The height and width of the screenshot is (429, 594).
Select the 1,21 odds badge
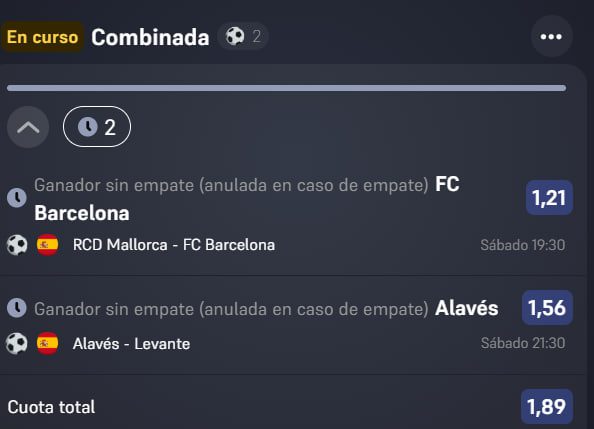pyautogui.click(x=549, y=197)
